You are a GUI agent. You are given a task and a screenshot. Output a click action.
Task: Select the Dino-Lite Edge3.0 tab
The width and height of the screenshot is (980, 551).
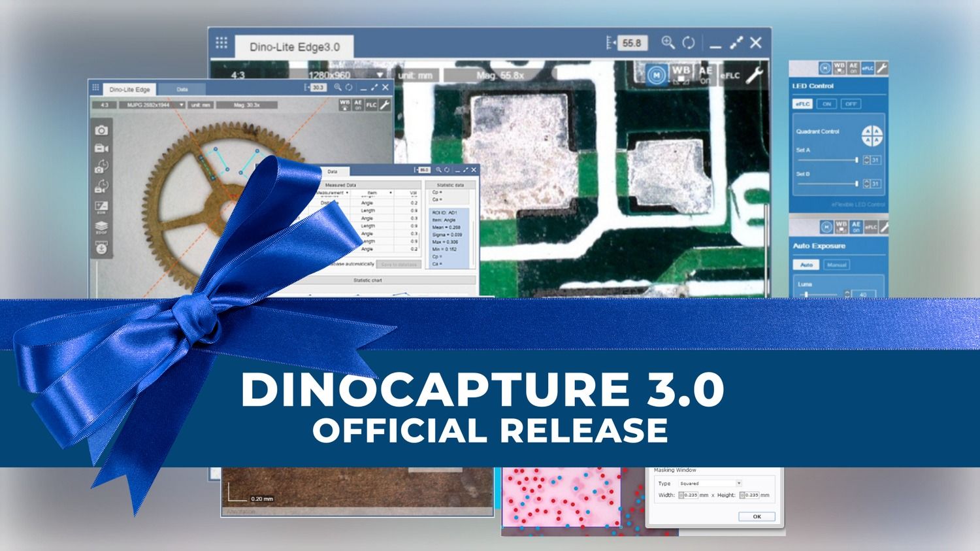295,47
